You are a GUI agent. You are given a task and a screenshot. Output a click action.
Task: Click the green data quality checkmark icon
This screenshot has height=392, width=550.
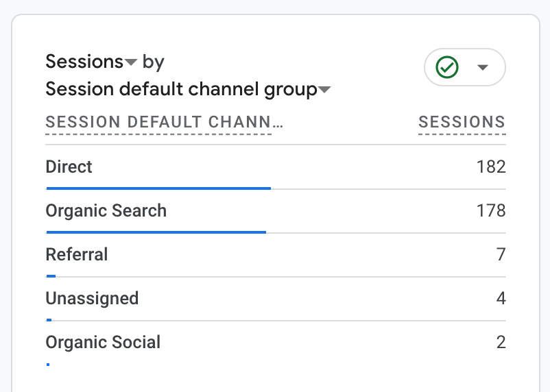(x=448, y=67)
